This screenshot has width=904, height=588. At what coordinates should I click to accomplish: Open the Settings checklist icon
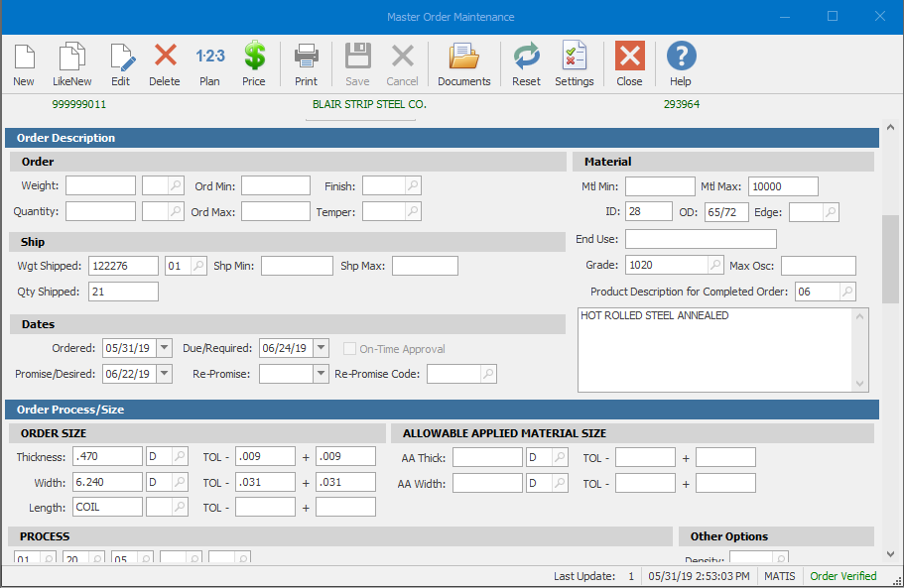574,64
